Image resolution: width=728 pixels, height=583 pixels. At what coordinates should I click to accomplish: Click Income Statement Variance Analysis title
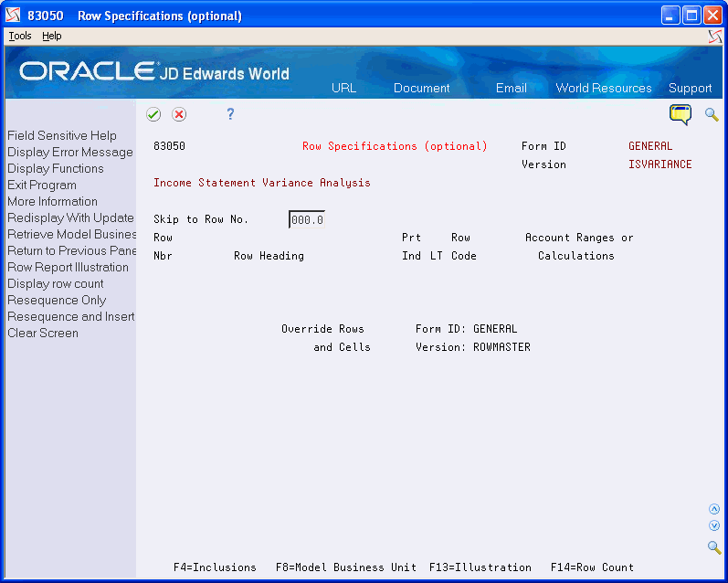[x=262, y=183]
